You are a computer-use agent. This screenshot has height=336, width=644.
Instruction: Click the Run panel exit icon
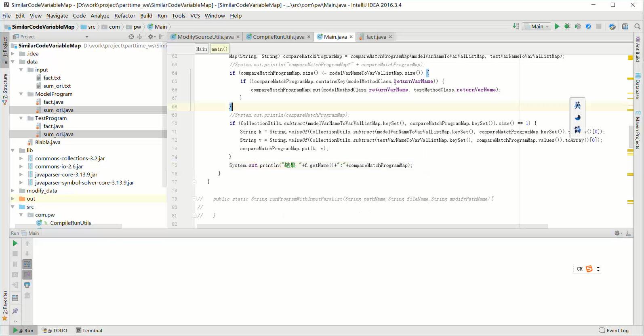tap(15, 285)
